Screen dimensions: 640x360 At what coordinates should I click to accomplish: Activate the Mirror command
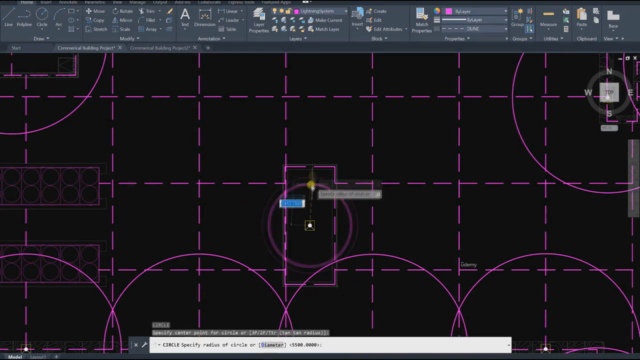pyautogui.click(x=122, y=20)
